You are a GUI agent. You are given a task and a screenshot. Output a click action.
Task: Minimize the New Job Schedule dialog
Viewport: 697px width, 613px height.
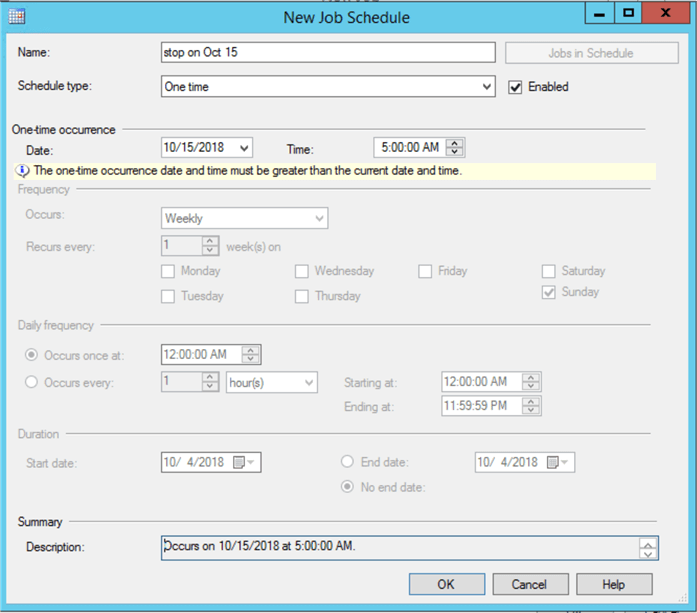click(598, 14)
